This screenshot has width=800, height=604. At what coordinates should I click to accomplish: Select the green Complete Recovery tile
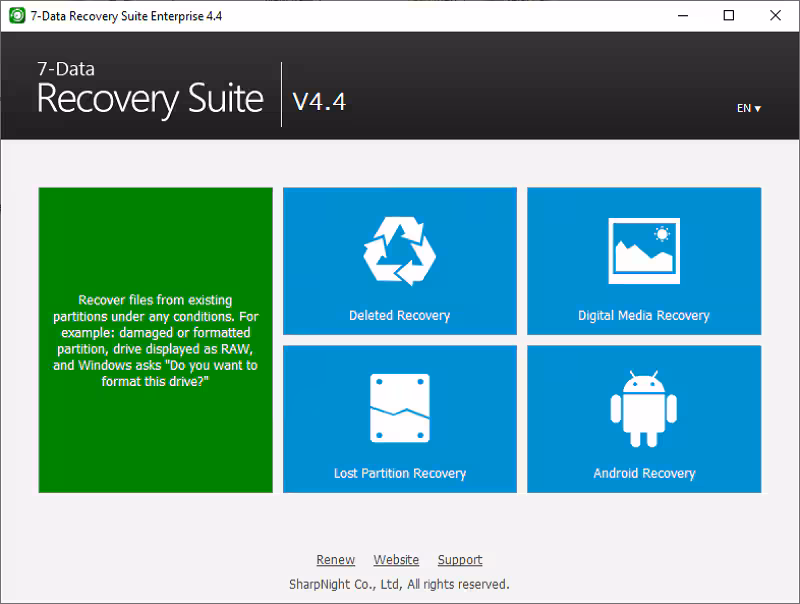click(x=156, y=340)
